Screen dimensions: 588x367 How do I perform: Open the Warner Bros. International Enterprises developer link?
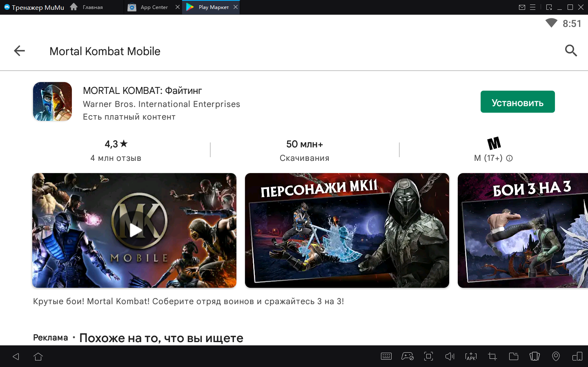[161, 104]
